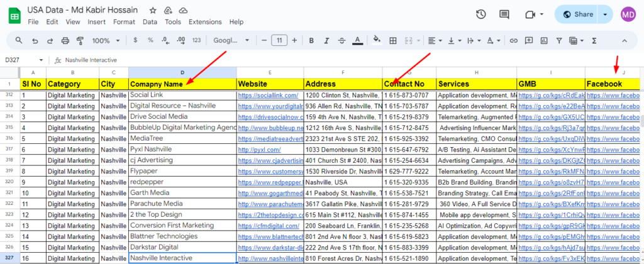The width and height of the screenshot is (644, 264).
Task: Collapse the toolbar chevron
Action: pos(625,40)
